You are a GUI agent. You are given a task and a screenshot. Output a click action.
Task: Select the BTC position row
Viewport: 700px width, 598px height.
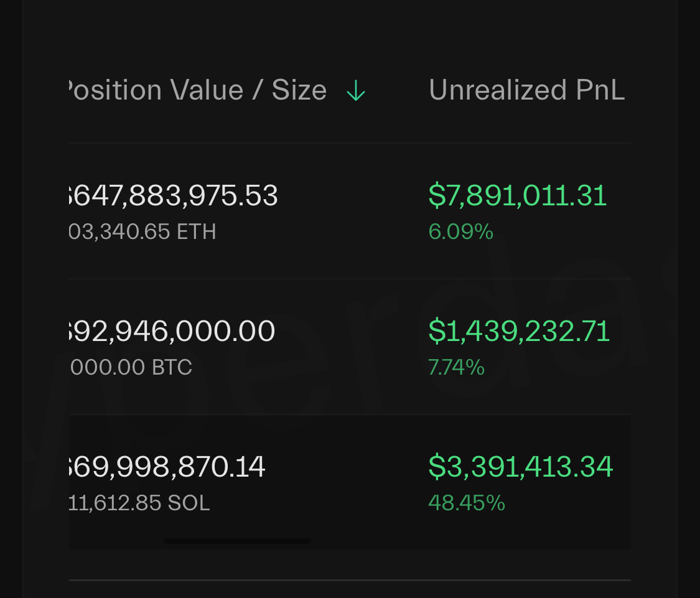coord(348,347)
